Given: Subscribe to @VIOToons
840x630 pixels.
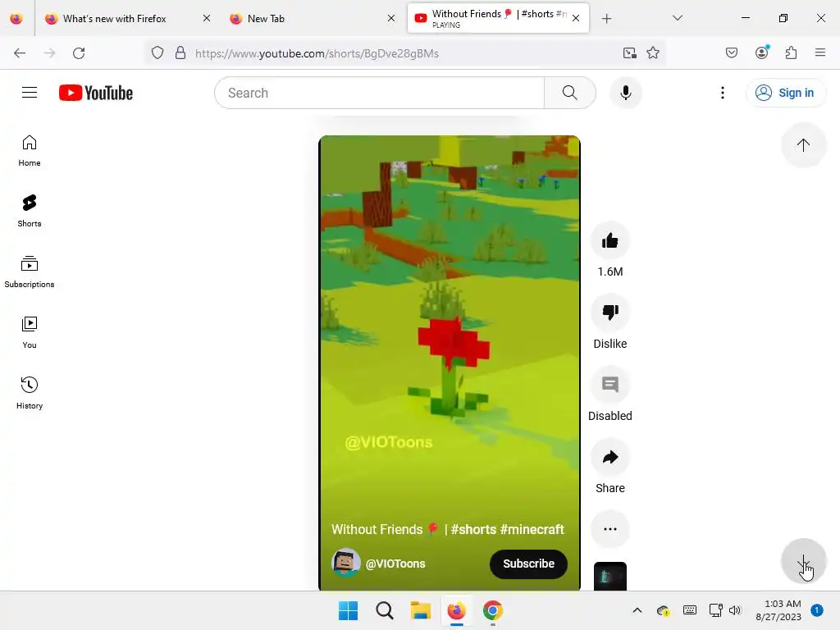Looking at the screenshot, I should point(528,564).
